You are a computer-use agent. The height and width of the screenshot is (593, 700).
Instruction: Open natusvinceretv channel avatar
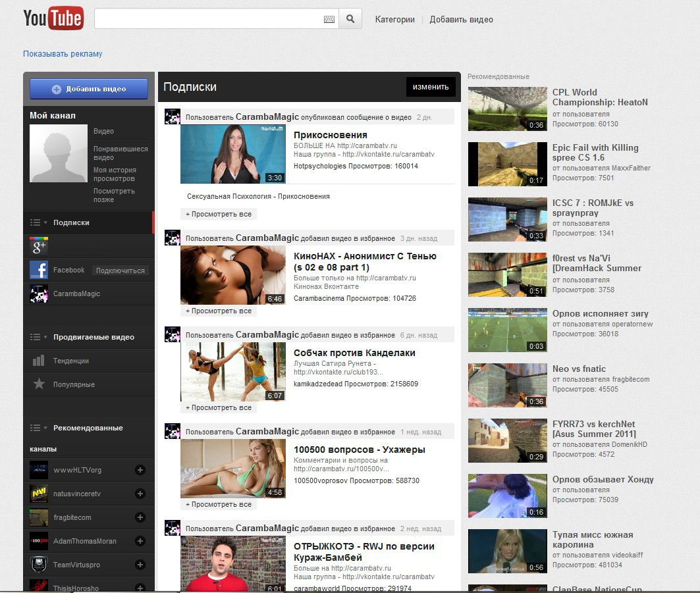pyautogui.click(x=39, y=494)
